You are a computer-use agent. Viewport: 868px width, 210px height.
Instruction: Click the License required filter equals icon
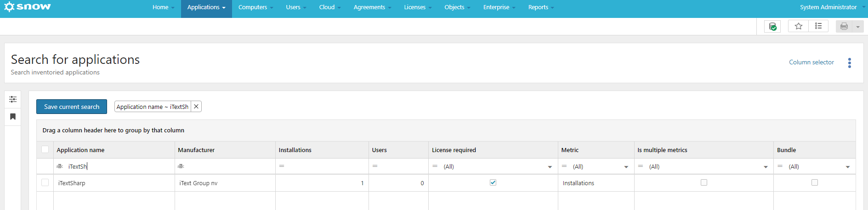tap(435, 166)
